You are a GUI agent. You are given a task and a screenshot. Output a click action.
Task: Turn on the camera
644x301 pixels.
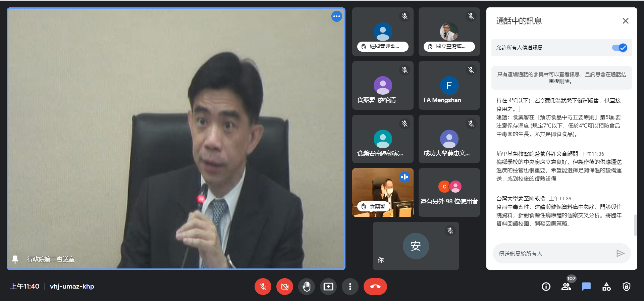(x=285, y=287)
